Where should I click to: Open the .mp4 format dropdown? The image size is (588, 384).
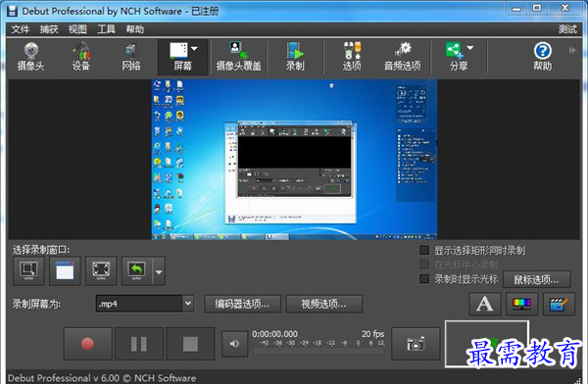(x=145, y=304)
